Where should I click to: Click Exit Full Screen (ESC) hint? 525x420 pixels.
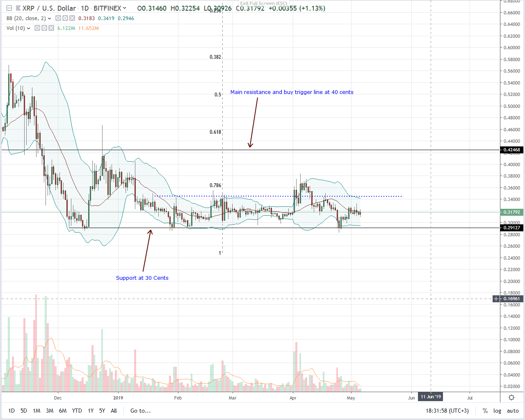pos(264,3)
